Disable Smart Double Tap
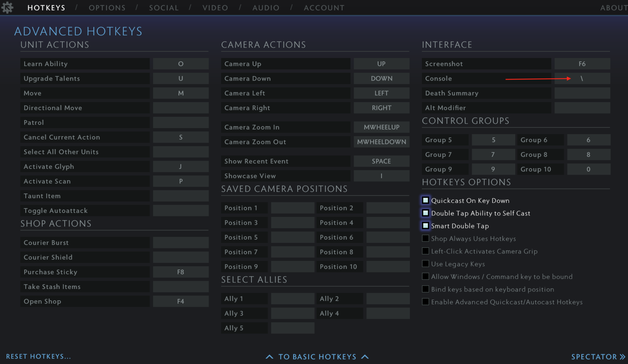Screen dimensions: 628x364 pos(426,226)
